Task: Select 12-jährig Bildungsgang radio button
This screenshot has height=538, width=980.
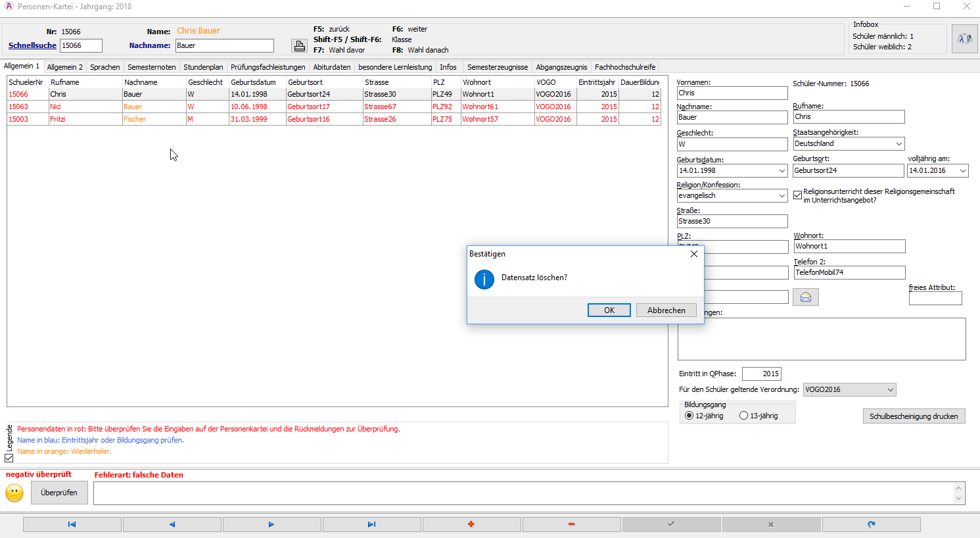Action: (689, 416)
